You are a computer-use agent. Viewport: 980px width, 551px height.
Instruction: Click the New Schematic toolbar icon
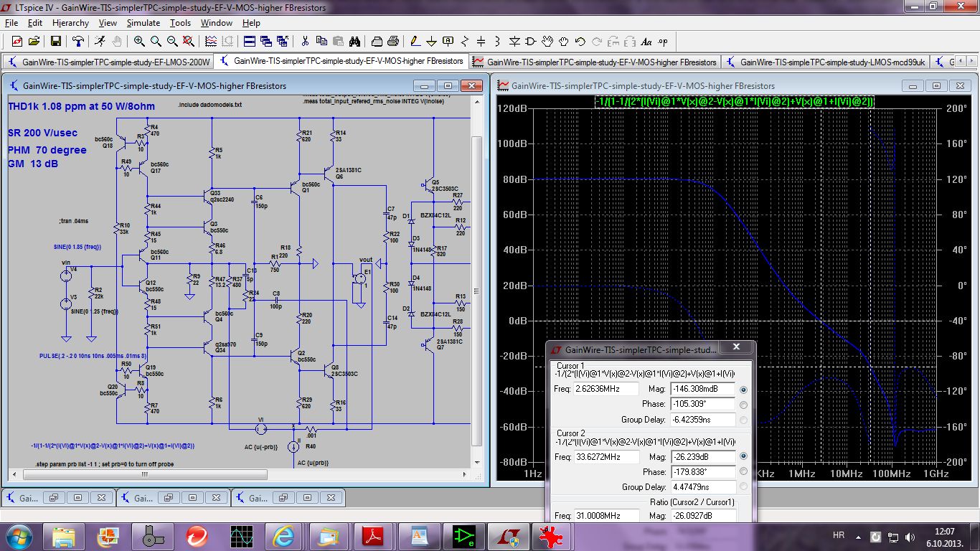click(x=17, y=42)
